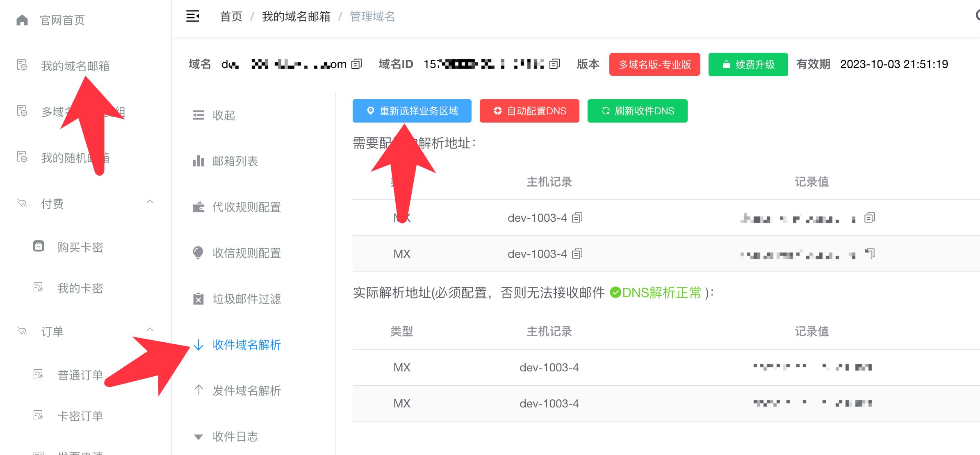The image size is (980, 455).
Task: Click the 收信规则配置 bulb icon
Action: 198,253
